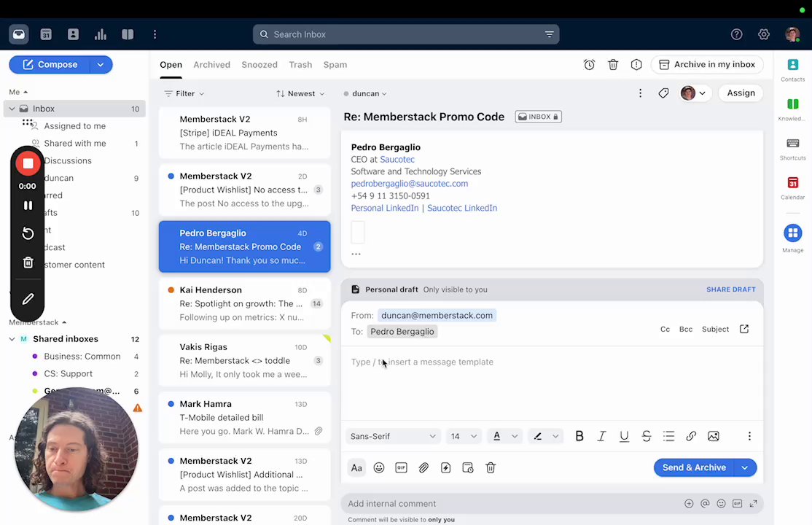Change sort order from Newest

tap(300, 94)
